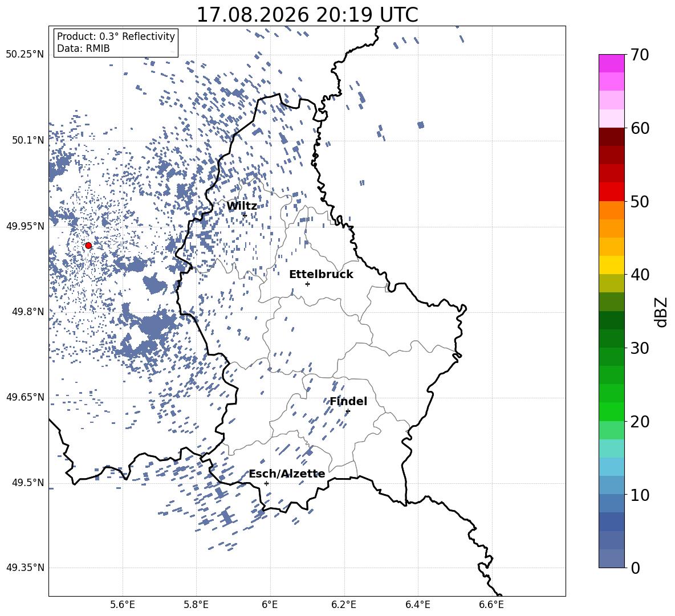675x616 pixels.
Task: Click the yellow 40 dBZ colorbar segment
Action: 611,265
